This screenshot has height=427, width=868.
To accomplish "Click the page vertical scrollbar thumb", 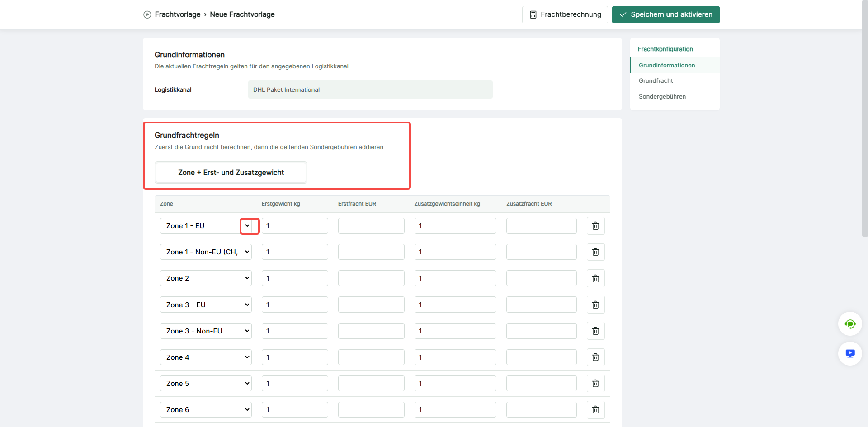I will (x=865, y=120).
